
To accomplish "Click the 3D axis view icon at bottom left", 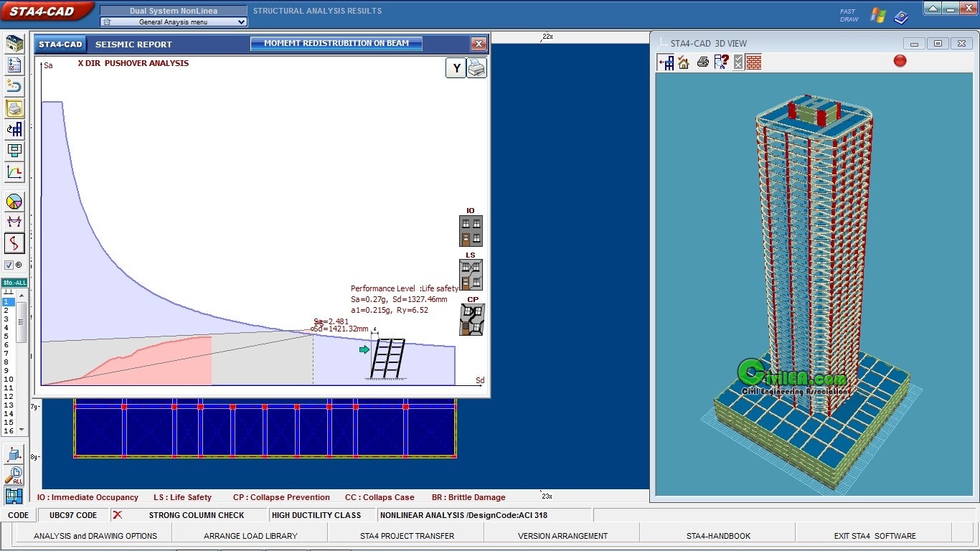I will [x=14, y=453].
